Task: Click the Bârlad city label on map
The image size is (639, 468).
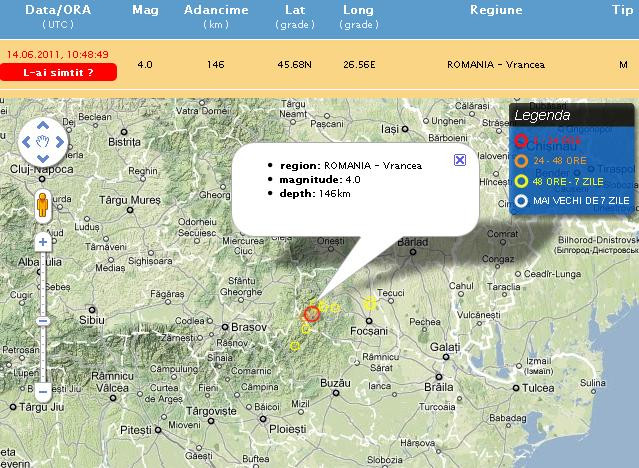Action: click(412, 242)
